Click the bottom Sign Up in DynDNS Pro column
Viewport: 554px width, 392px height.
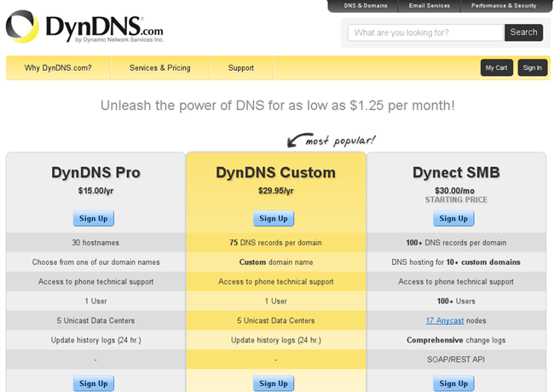[93, 383]
